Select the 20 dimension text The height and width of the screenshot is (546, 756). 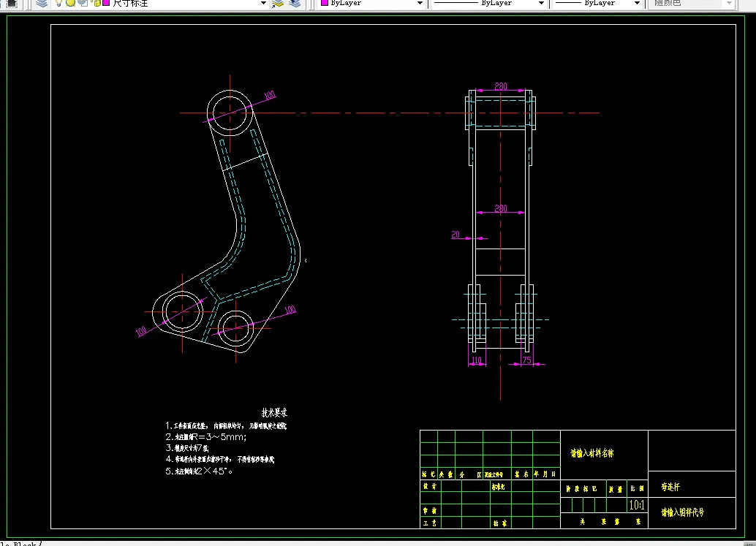[456, 235]
